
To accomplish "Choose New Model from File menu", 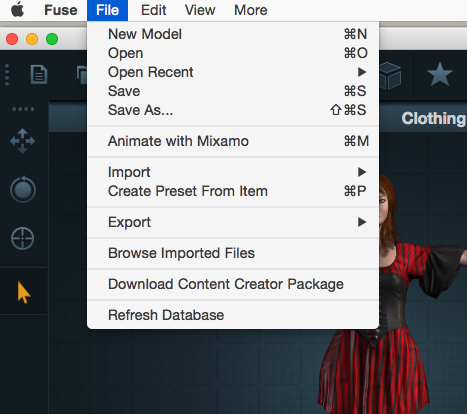I will click(233, 34).
